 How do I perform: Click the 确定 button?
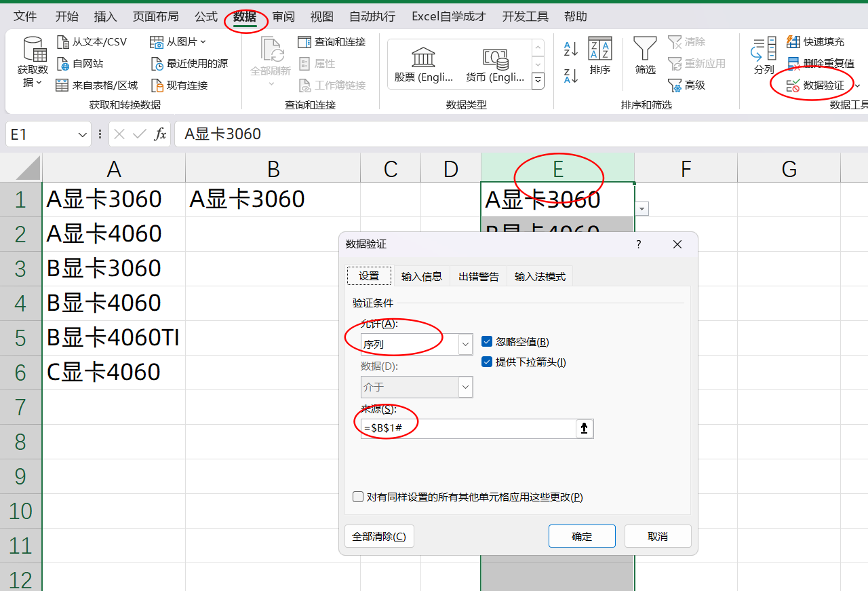582,536
